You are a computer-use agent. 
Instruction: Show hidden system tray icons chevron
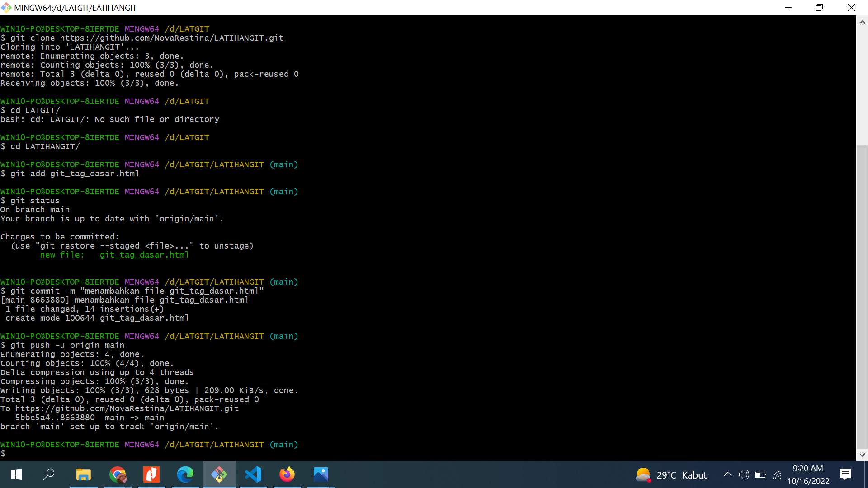coord(727,474)
